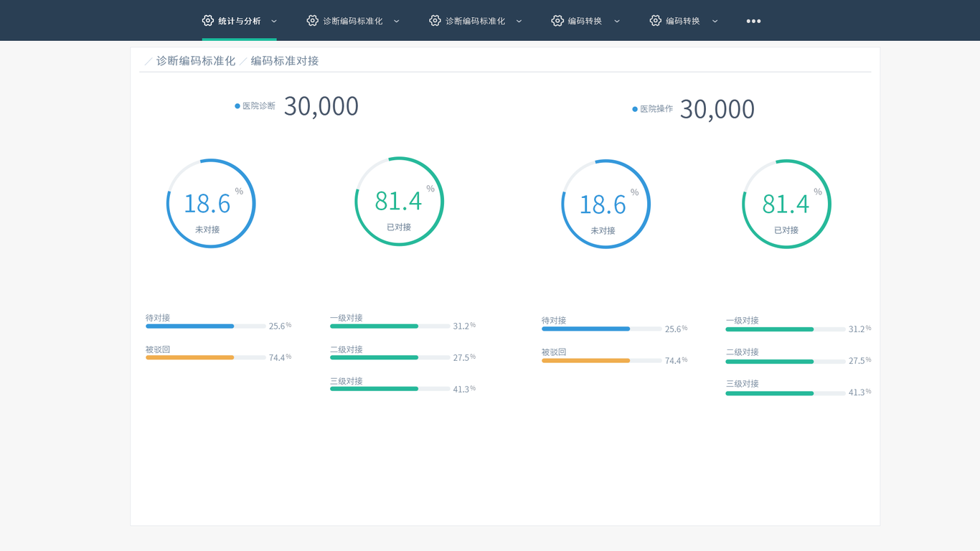980x551 pixels.
Task: Click the 医院操作 待对接 blue progress bar
Action: [602, 329]
